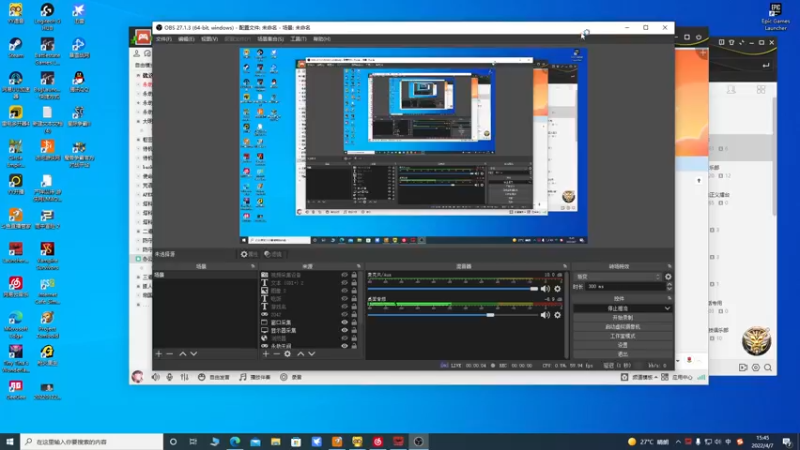Viewport: 800px width, 450px height.
Task: Open the Vampire Survivors desktop shortcut
Action: coord(47,256)
